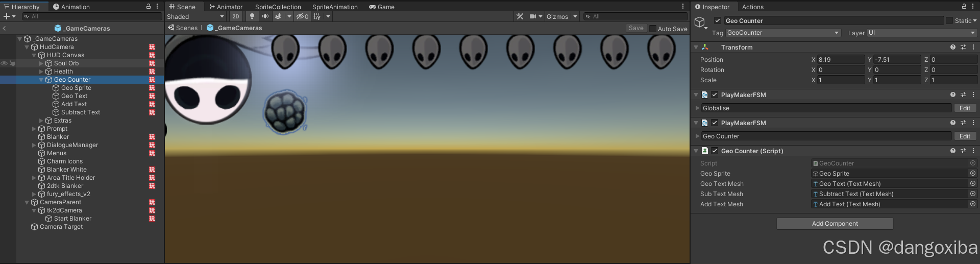Collapse the HUD Canvas tree node
980x264 pixels.
34,55
